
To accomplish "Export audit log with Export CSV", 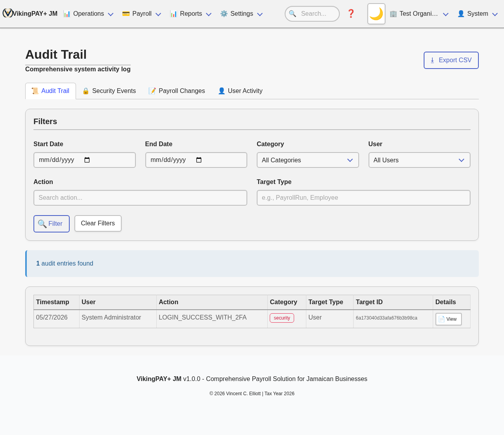I will pos(451,60).
